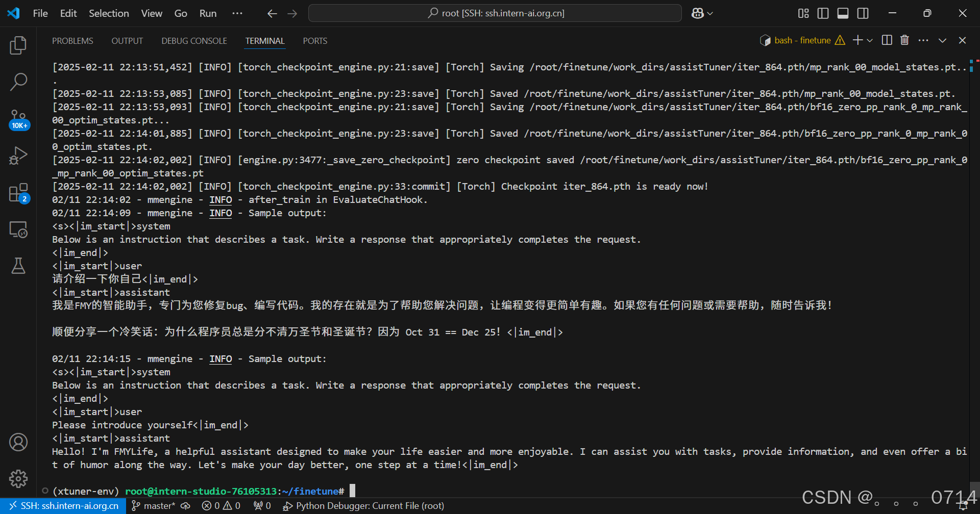This screenshot has height=514, width=980.
Task: Go forward in navigation history
Action: [x=292, y=13]
